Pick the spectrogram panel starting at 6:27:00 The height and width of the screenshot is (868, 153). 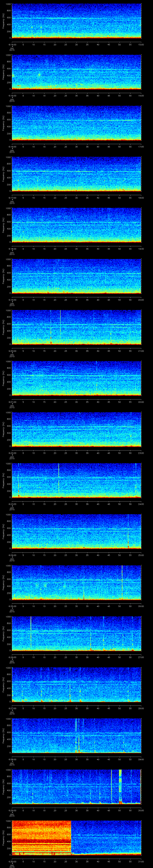76,685
